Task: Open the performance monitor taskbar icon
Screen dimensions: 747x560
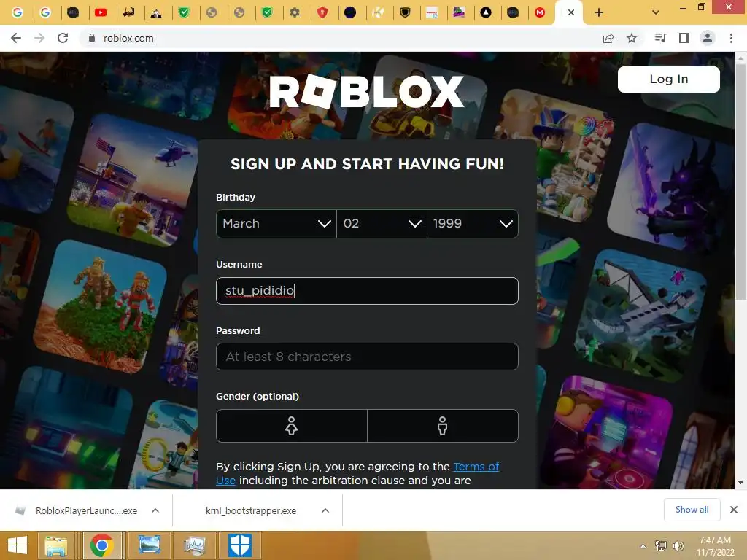Action: [x=194, y=545]
